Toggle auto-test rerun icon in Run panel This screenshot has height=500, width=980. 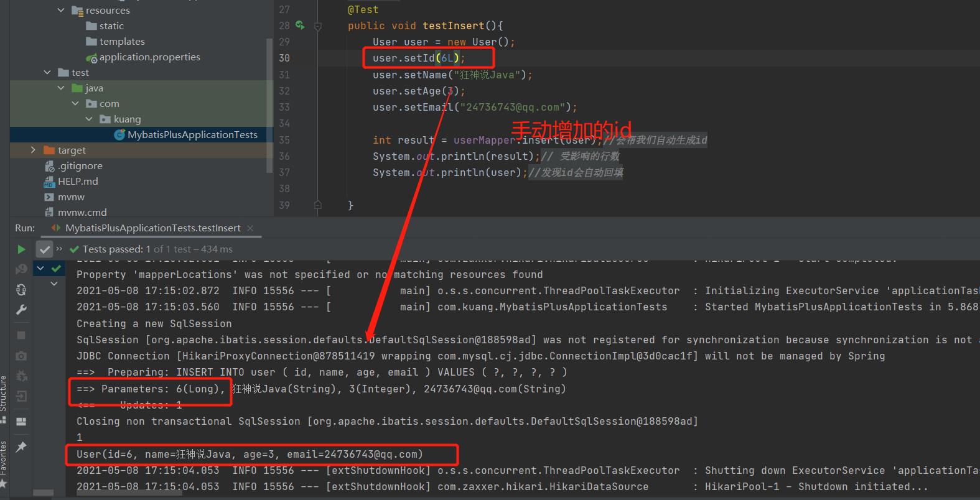pyautogui.click(x=21, y=290)
